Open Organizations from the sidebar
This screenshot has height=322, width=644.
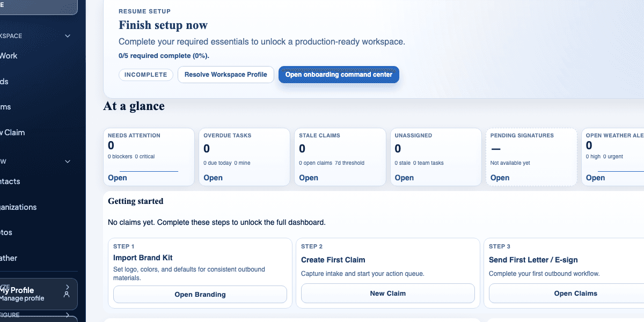[19, 207]
